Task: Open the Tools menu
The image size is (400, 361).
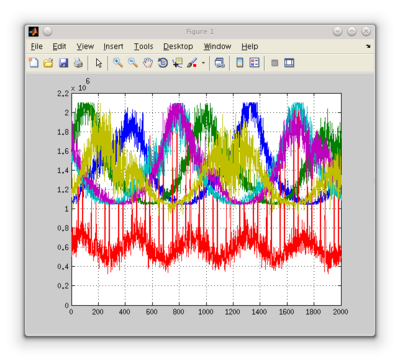Action: (143, 46)
